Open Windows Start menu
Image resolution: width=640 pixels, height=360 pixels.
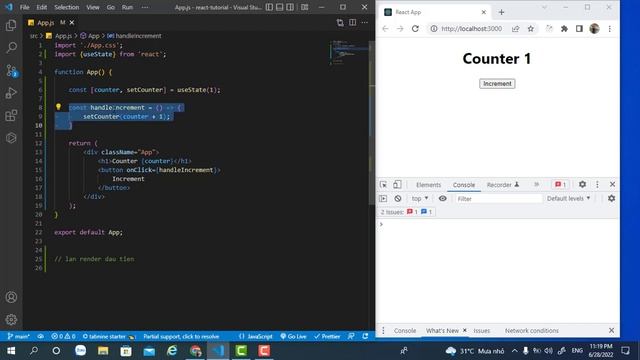[11, 351]
